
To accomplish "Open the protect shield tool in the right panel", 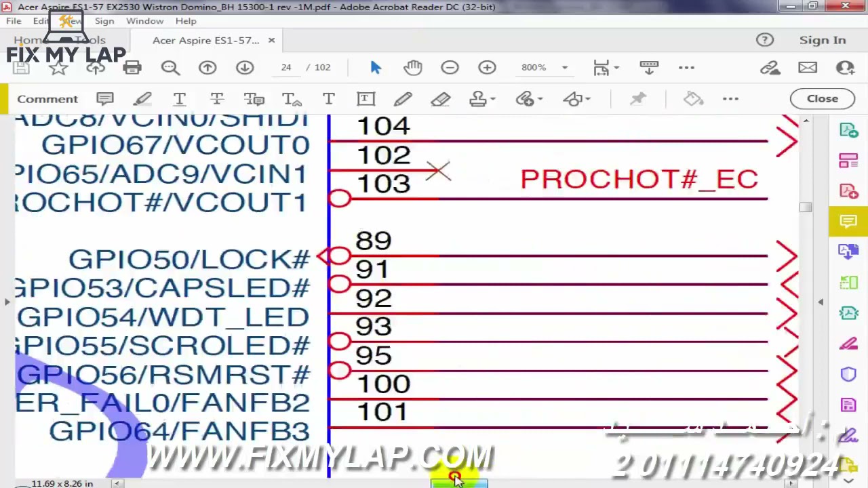I will [x=848, y=374].
